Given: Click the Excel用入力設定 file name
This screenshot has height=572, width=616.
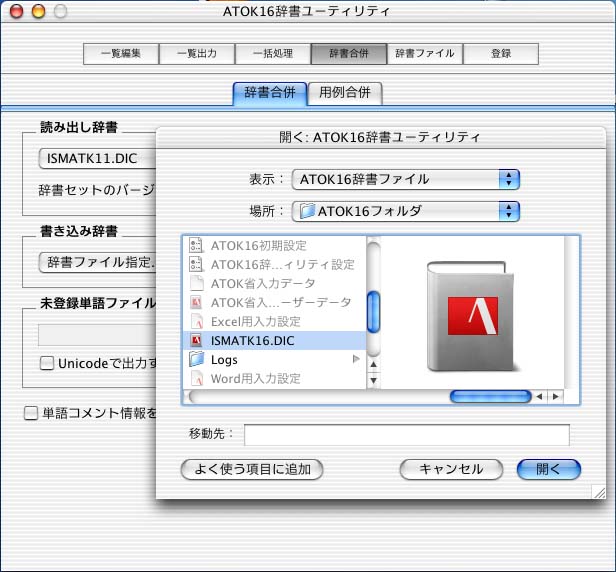Looking at the screenshot, I should tap(255, 322).
